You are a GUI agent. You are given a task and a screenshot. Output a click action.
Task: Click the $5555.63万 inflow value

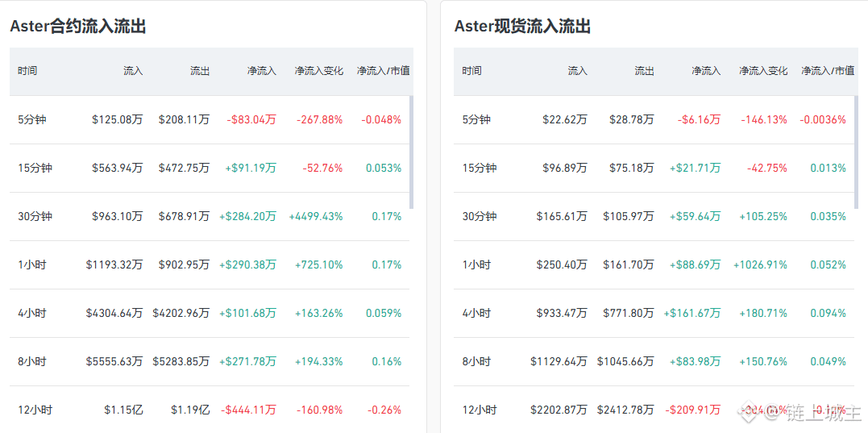click(114, 361)
